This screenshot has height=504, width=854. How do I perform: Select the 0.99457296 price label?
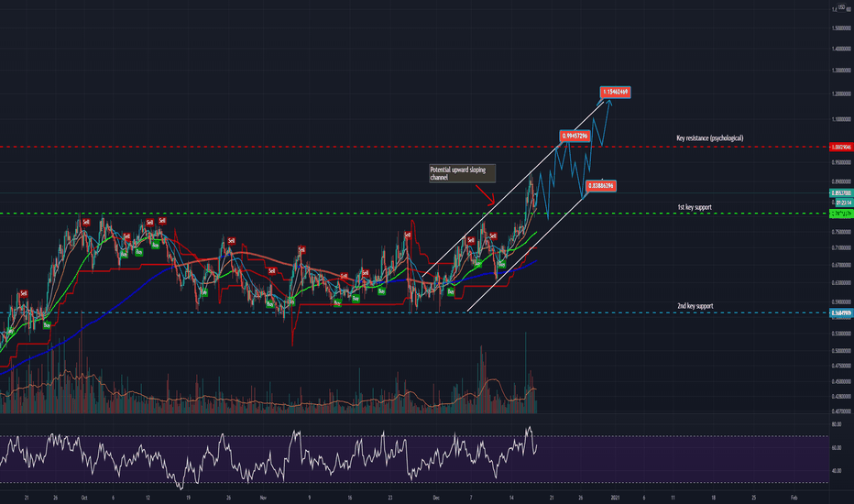(x=575, y=136)
